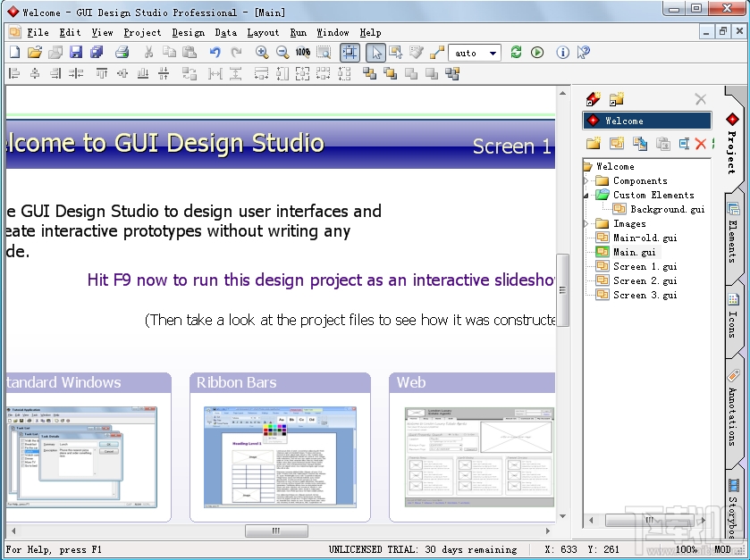The width and height of the screenshot is (750, 560).
Task: Click the Save icon in toolbar
Action: click(x=76, y=53)
